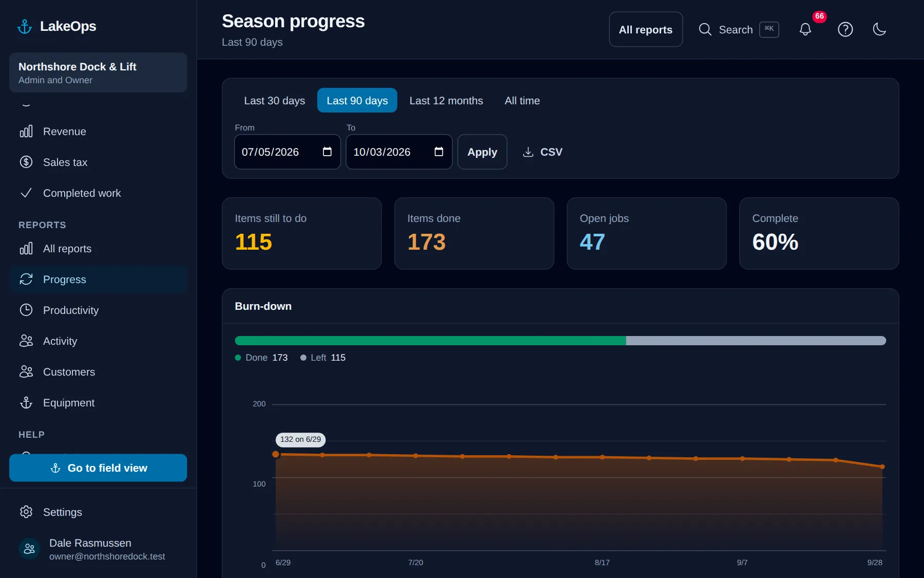924x578 pixels.
Task: Open Northshore Dock & Lift account switcher
Action: (x=98, y=72)
